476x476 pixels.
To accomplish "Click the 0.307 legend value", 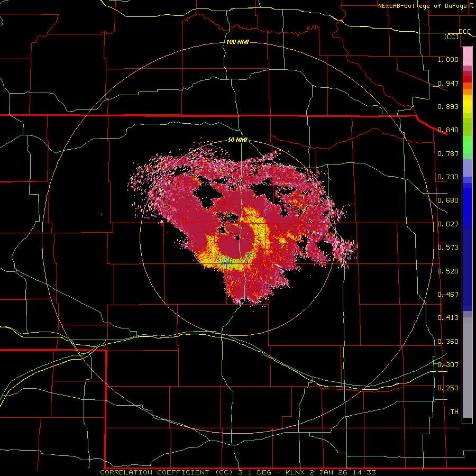I will coord(448,365).
